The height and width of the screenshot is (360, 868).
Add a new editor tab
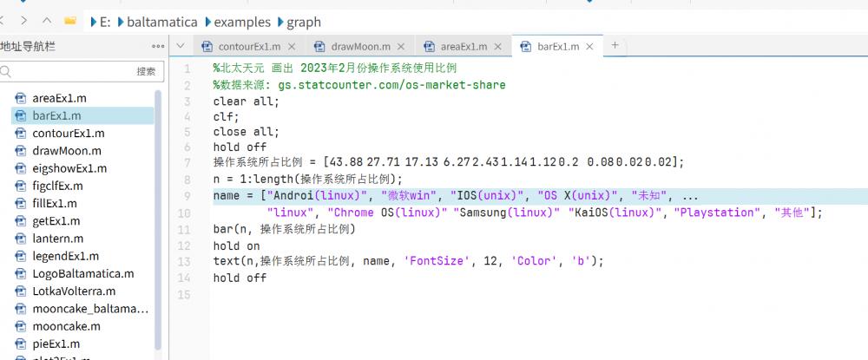[x=615, y=46]
